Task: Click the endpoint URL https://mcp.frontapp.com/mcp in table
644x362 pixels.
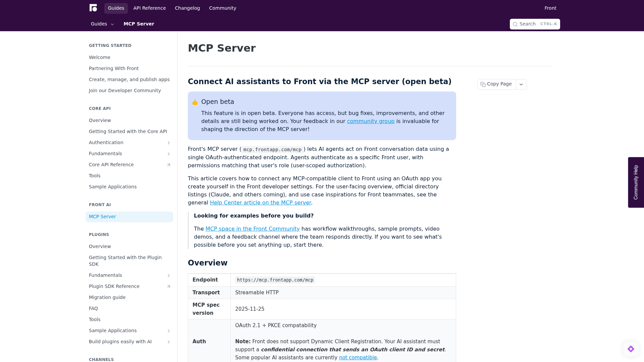Action: pos(275,280)
